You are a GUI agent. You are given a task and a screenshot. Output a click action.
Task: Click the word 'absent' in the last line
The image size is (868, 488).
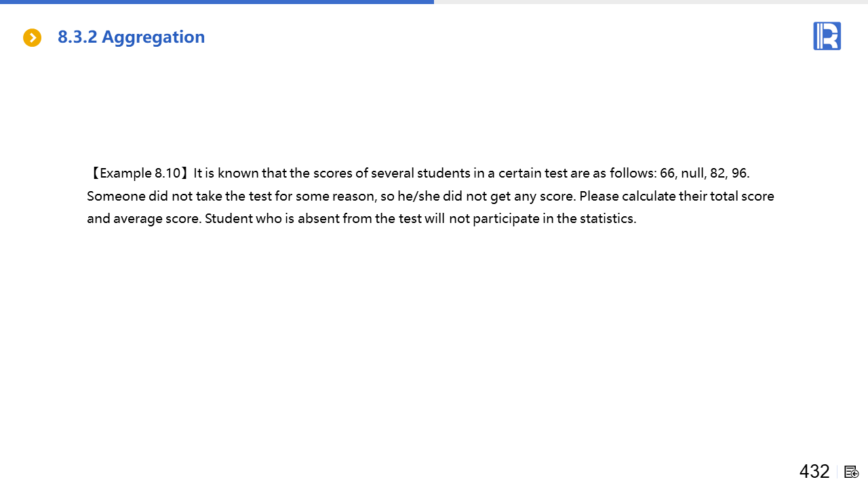pos(318,219)
